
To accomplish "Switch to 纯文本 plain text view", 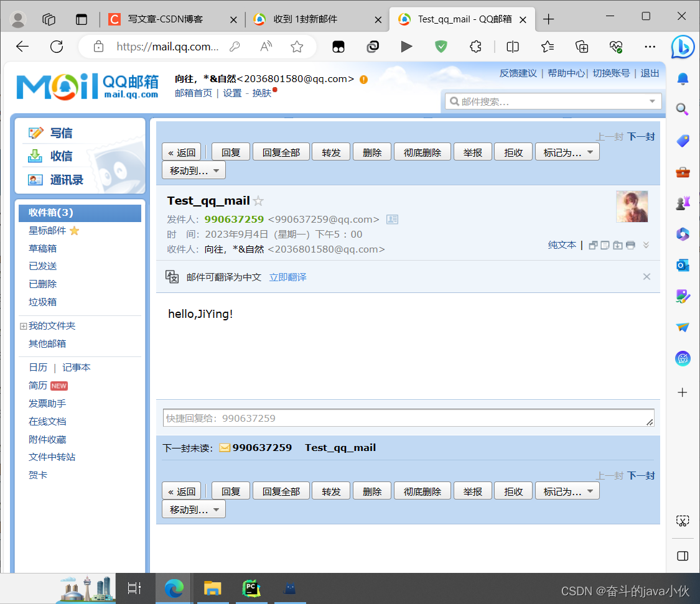I will pyautogui.click(x=562, y=245).
